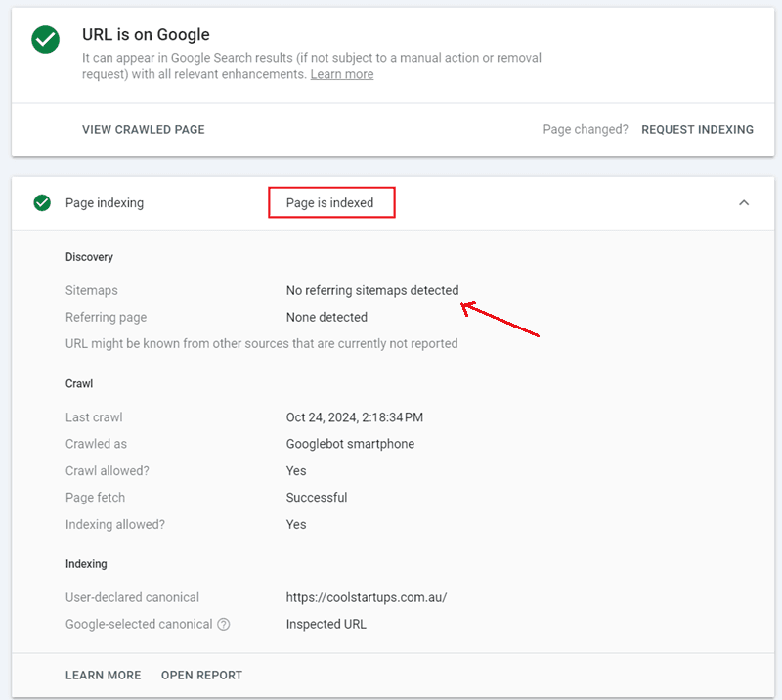Click the Inspected URL canonical value

click(x=326, y=624)
